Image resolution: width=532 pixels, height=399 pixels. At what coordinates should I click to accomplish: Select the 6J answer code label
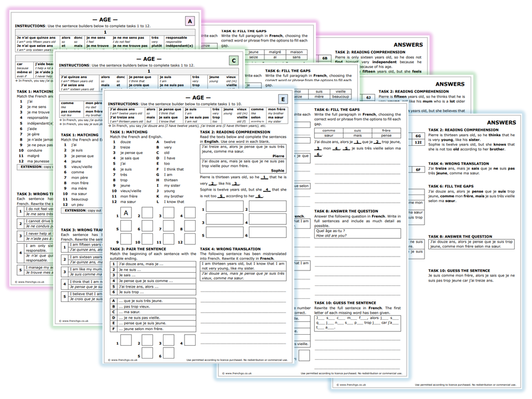368,97
